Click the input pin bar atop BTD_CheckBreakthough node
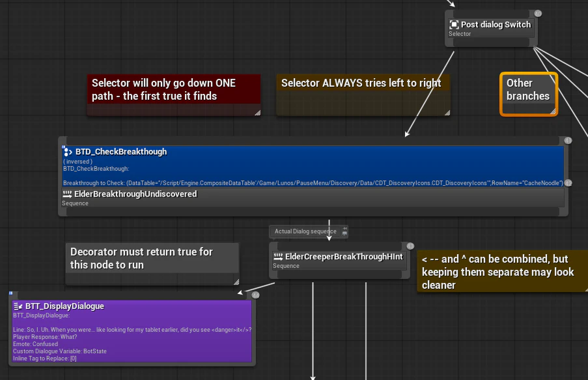588x380 pixels. click(313, 141)
